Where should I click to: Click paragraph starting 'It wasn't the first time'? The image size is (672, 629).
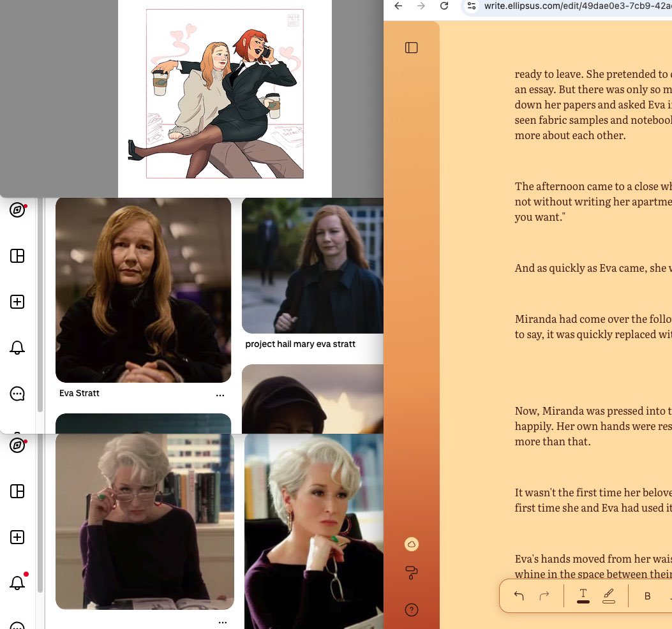pos(593,500)
